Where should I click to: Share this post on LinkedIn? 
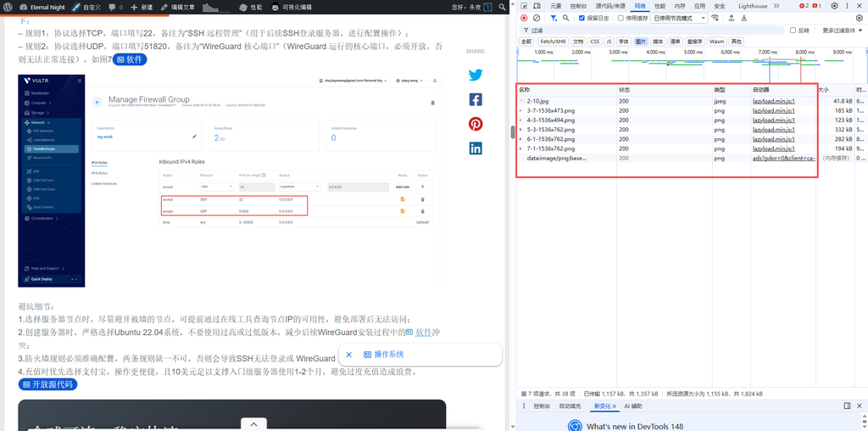(x=476, y=148)
